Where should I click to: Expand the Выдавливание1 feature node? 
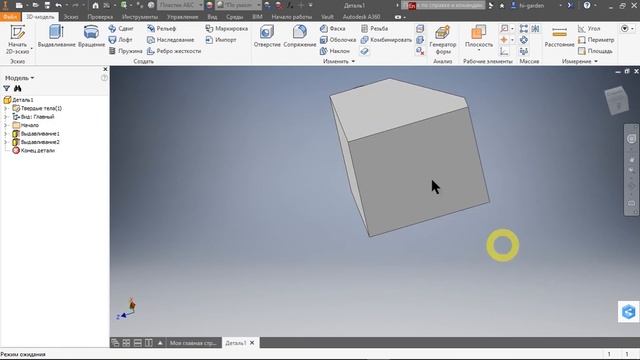click(6, 133)
